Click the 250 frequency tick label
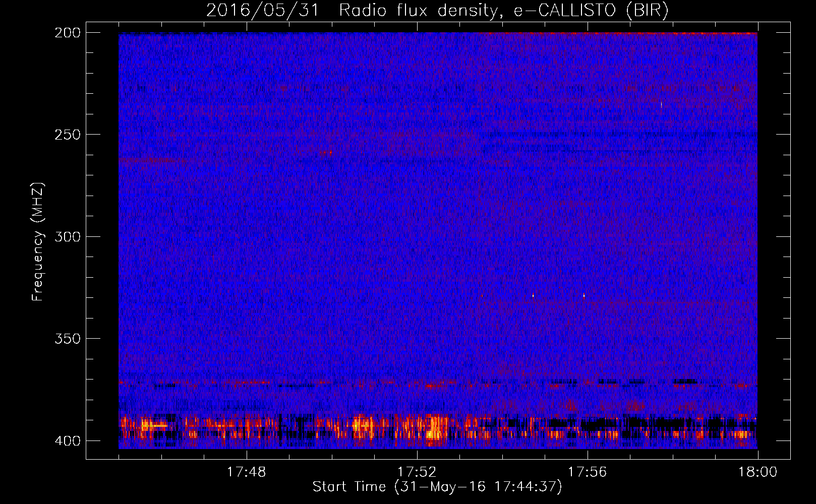The width and height of the screenshot is (816, 504). click(x=67, y=135)
